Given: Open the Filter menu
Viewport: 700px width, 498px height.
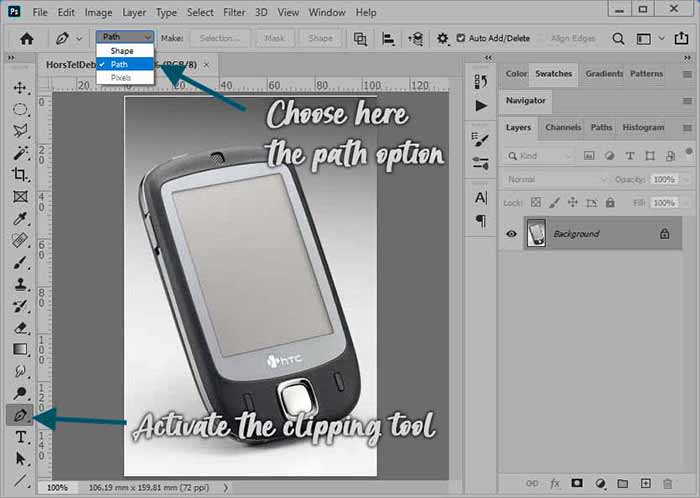Looking at the screenshot, I should point(234,12).
